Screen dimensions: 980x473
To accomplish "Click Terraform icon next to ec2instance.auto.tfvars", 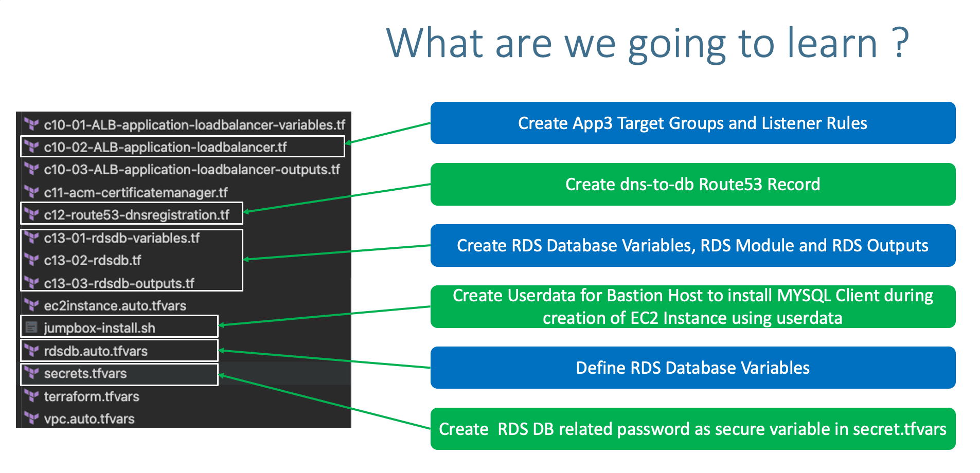I will click(x=32, y=305).
